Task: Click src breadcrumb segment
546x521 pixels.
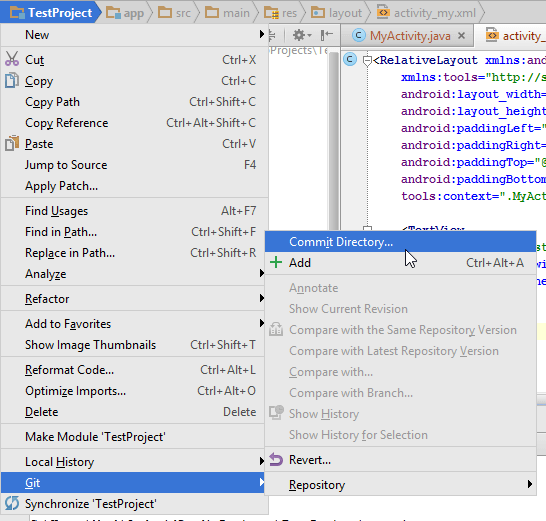Action: (174, 13)
